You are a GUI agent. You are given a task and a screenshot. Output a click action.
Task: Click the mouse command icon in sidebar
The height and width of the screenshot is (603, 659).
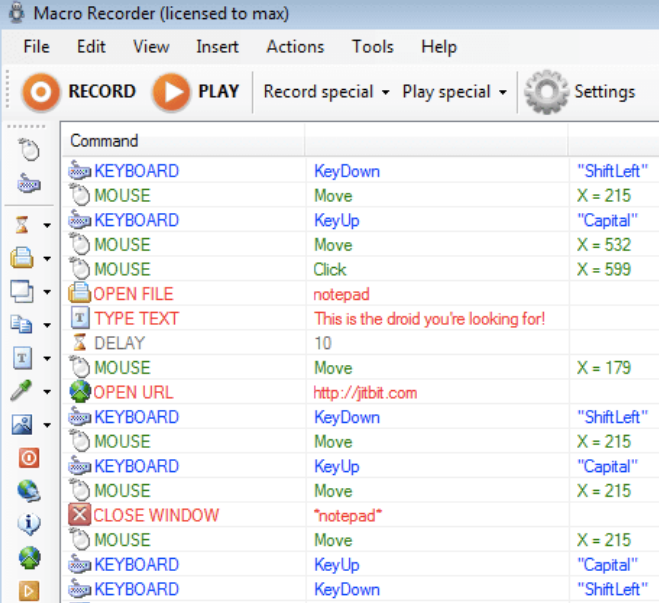[x=29, y=149]
